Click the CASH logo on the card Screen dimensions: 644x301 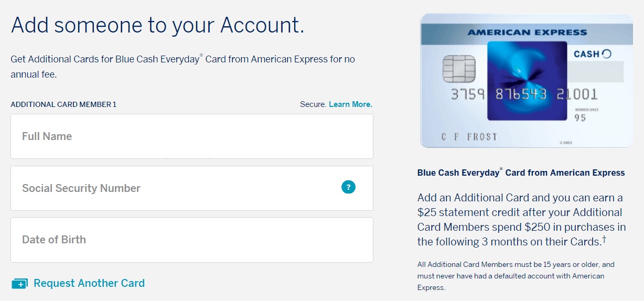pos(593,54)
